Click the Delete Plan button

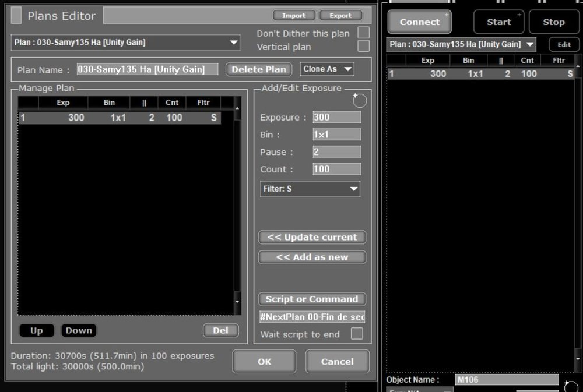[259, 69]
